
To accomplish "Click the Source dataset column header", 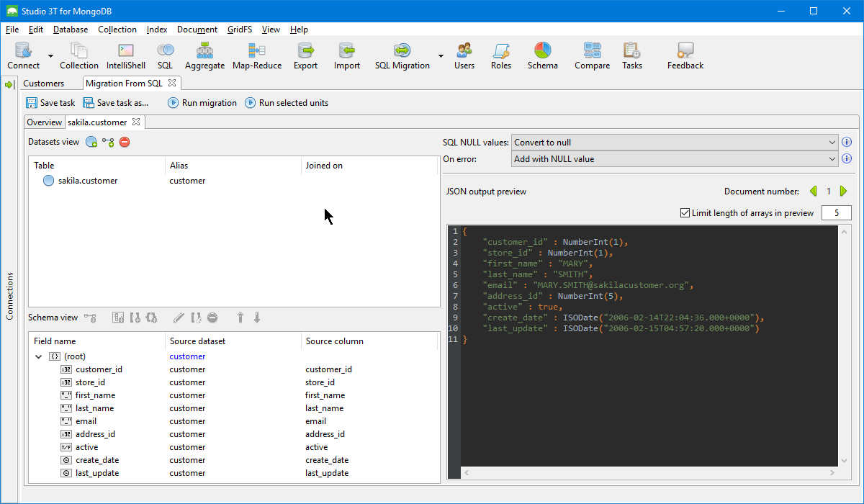I will (233, 341).
